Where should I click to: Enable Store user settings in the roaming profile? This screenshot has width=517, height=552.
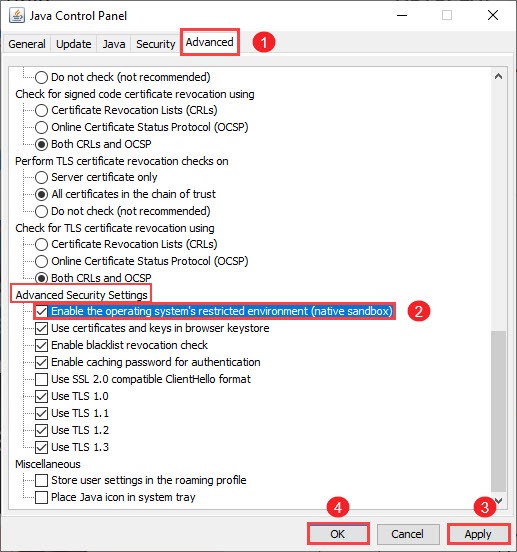[42, 480]
